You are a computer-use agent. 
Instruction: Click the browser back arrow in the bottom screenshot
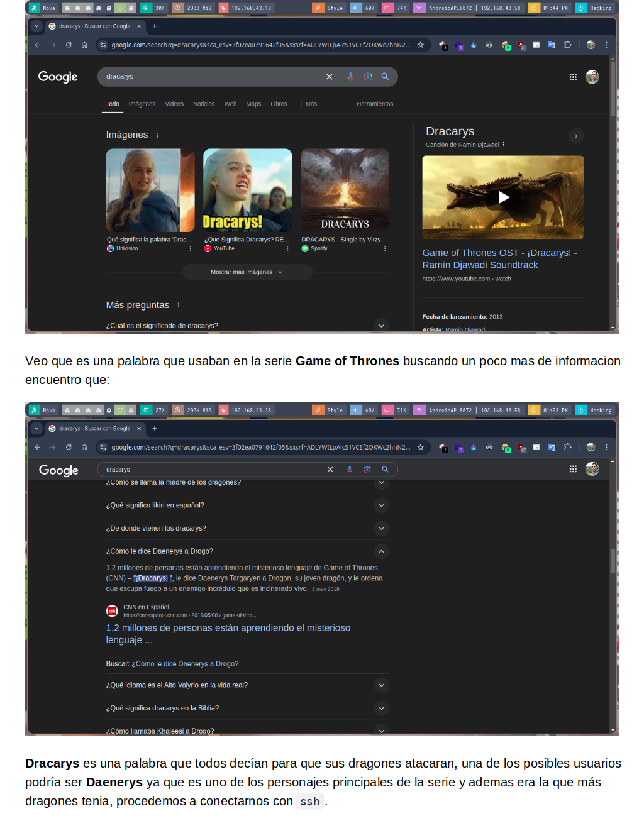pyautogui.click(x=38, y=447)
